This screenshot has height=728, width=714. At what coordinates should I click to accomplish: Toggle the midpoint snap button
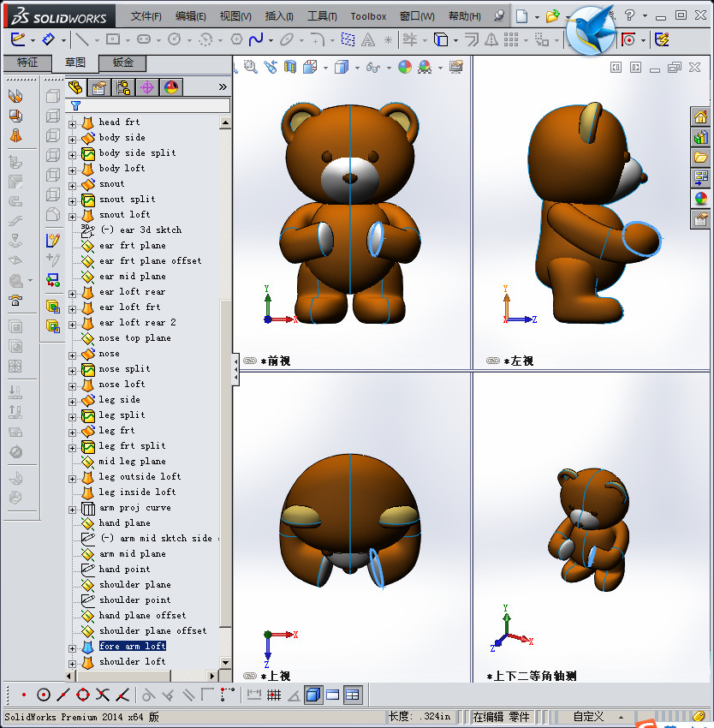(x=63, y=695)
